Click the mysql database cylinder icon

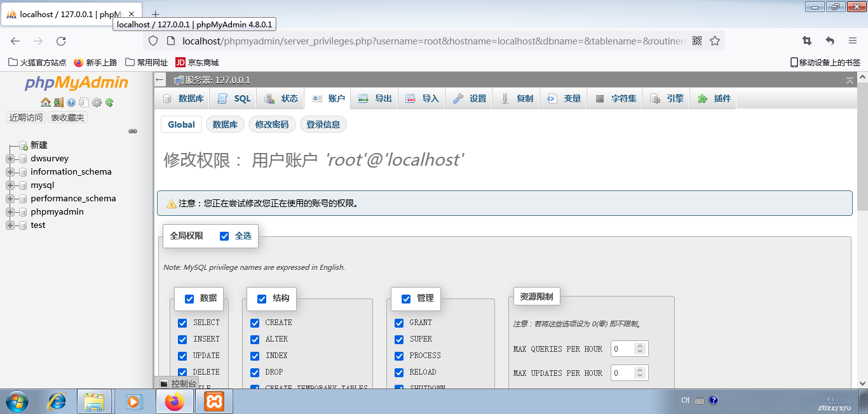pos(23,185)
